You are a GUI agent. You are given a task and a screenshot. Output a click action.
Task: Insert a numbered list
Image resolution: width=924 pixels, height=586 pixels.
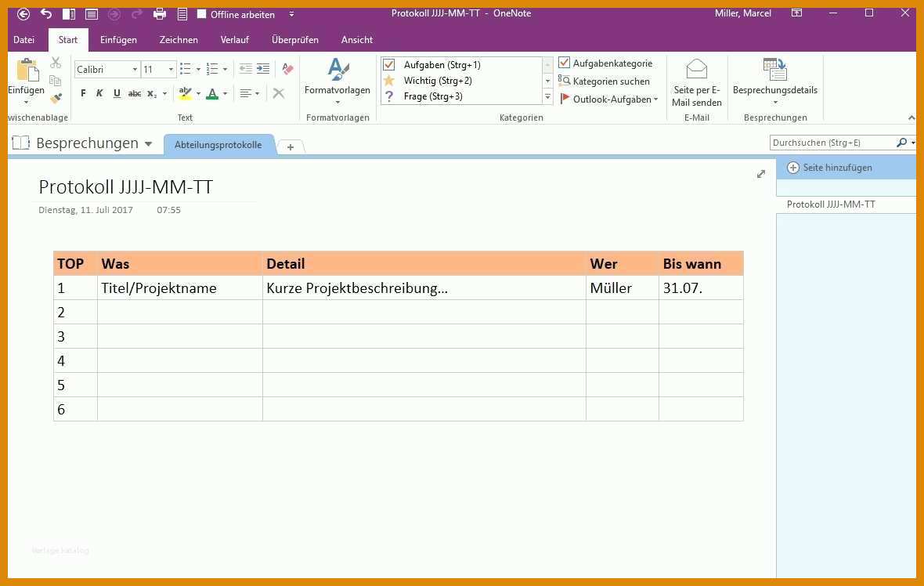212,69
